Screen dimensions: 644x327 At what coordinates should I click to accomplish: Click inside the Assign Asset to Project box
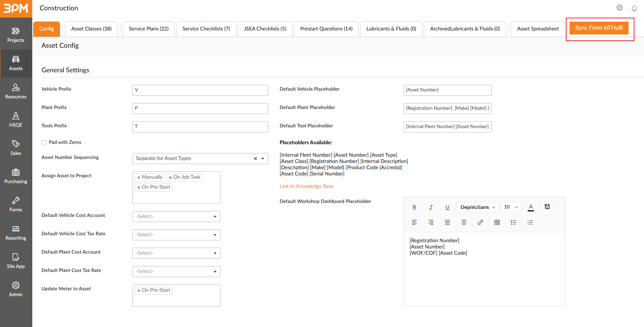tap(177, 188)
